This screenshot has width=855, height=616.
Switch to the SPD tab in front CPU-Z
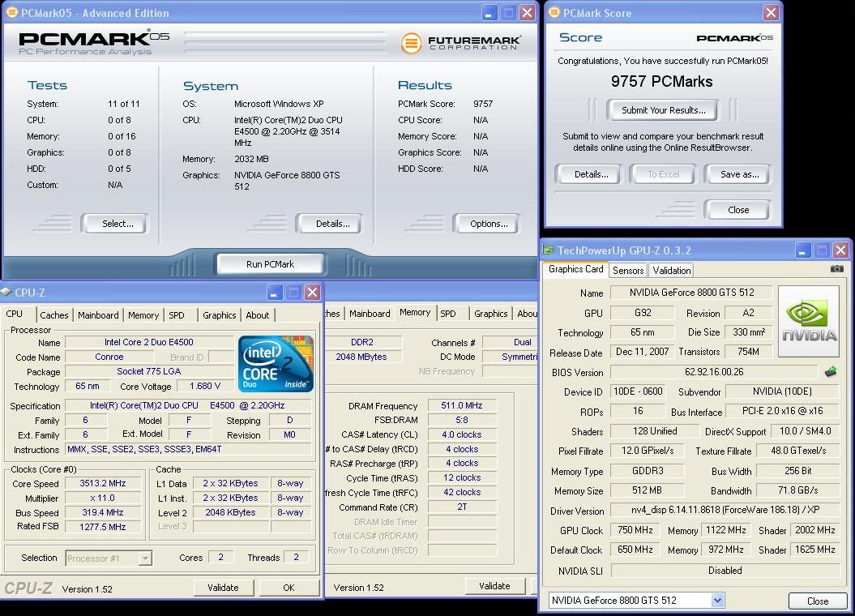click(177, 315)
